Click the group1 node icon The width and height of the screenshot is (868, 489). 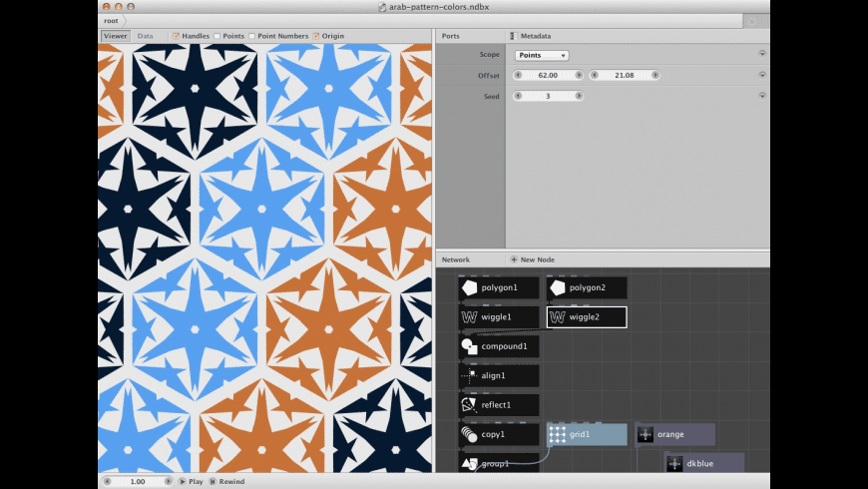tap(470, 463)
